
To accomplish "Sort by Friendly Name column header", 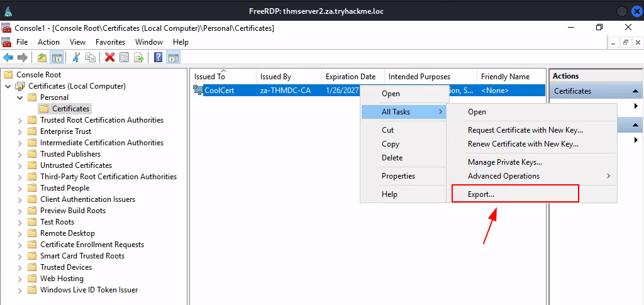I will point(511,77).
